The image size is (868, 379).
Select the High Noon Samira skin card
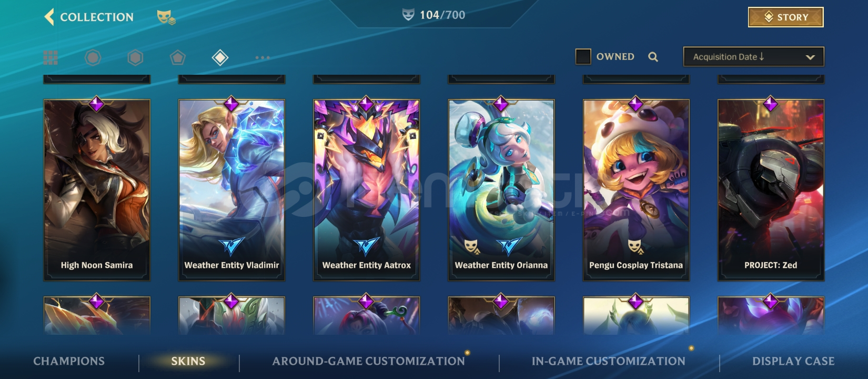click(x=97, y=189)
